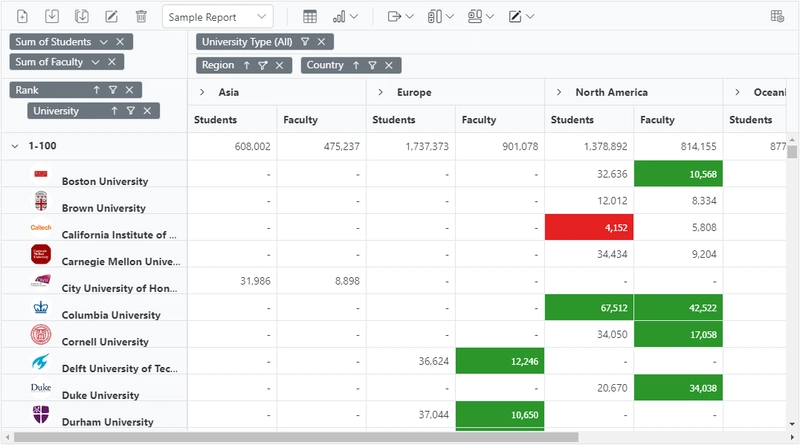Open the chart type menu
The height and width of the screenshot is (445, 800).
pos(345,17)
